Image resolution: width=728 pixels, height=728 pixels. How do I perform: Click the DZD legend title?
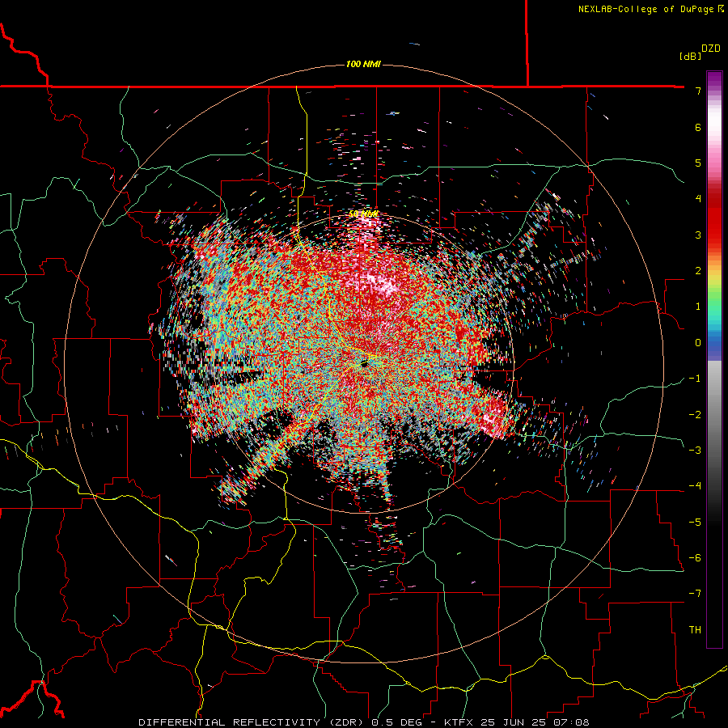point(711,49)
